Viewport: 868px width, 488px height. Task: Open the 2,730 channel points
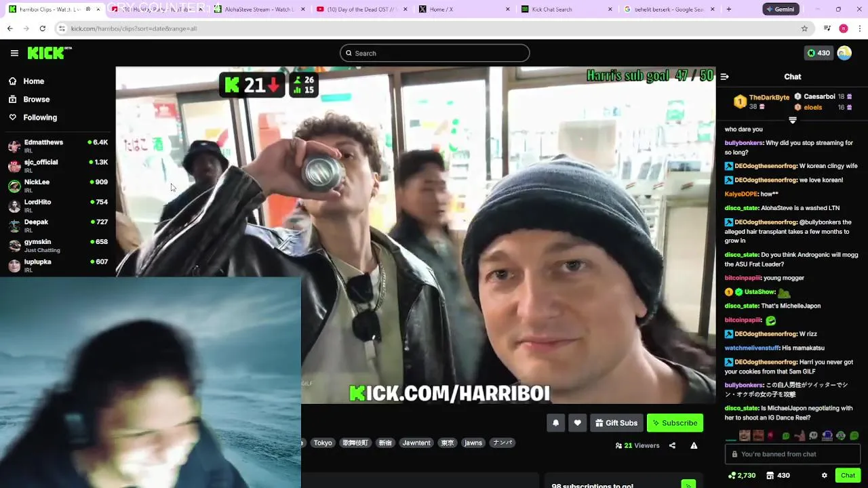(x=741, y=475)
